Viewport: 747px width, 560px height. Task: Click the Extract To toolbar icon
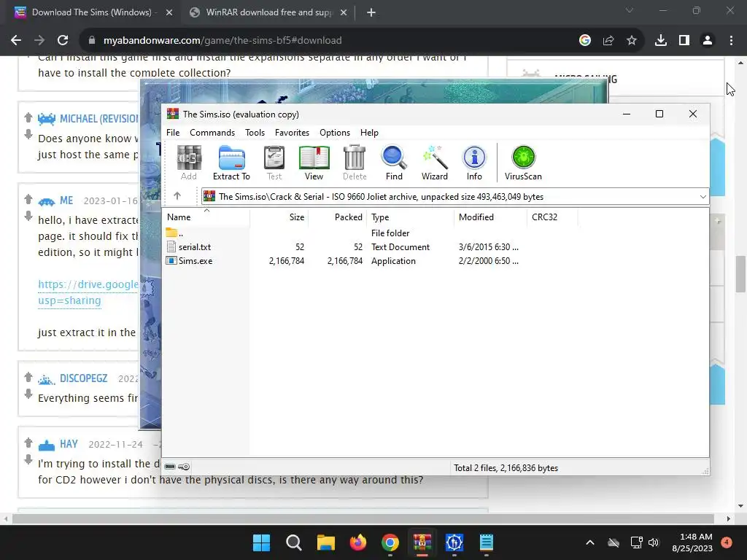tap(231, 163)
